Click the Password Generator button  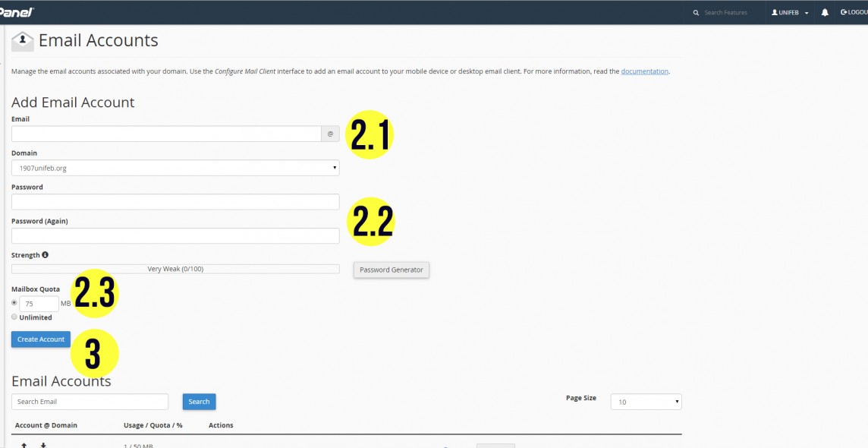392,270
